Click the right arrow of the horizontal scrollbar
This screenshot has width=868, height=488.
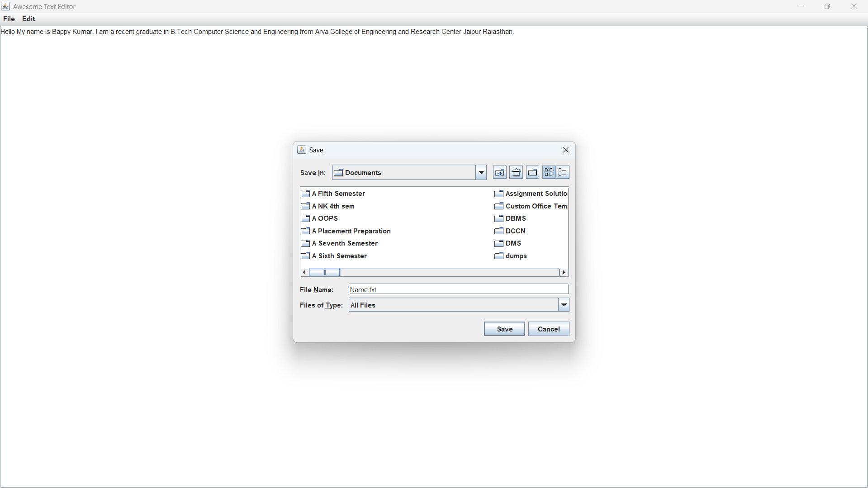pos(563,272)
